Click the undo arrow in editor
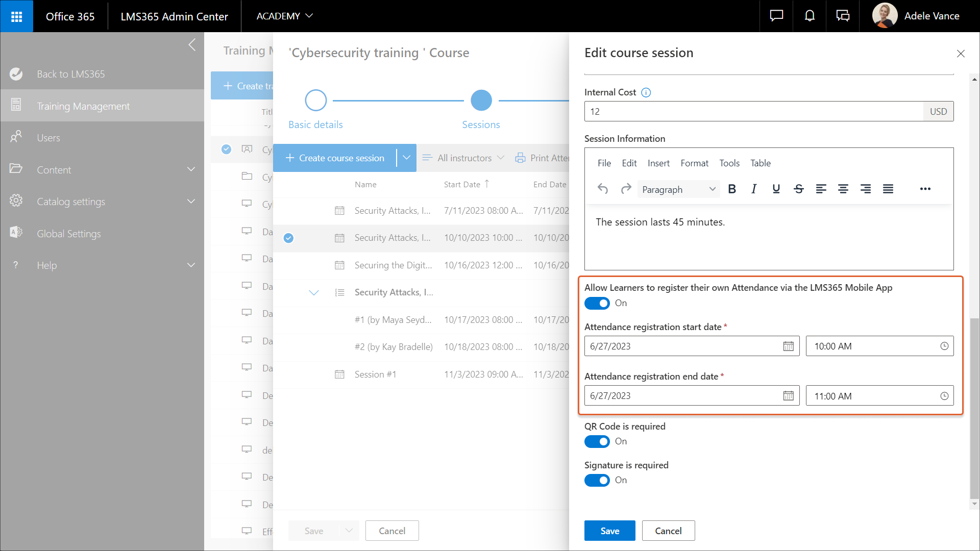The width and height of the screenshot is (980, 551). tap(603, 189)
